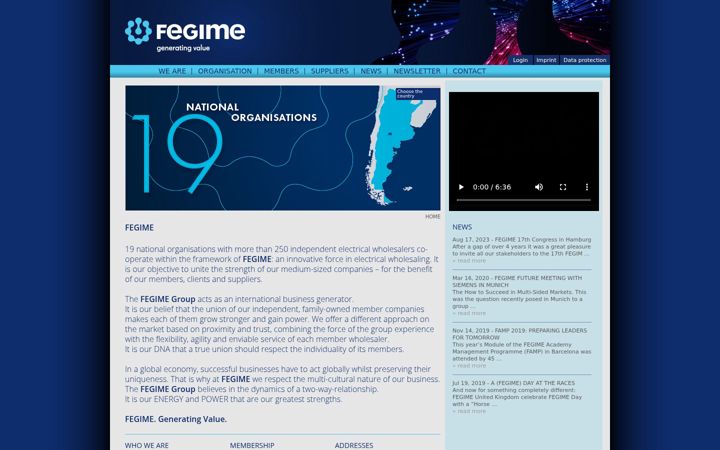Open FEGIME 17th Congress in Hamburg news
The width and height of the screenshot is (720, 450).
pos(522,240)
